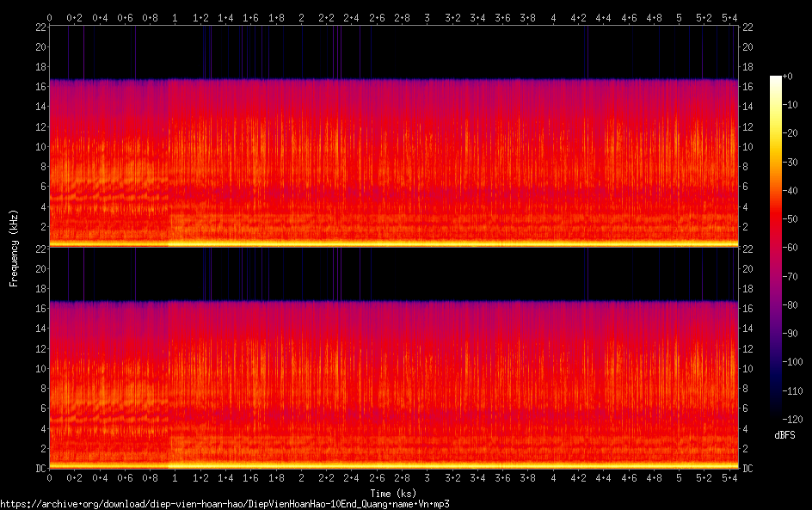Click the "-120" color scale label
Image resolution: width=812 pixels, height=510 pixels.
click(x=792, y=420)
